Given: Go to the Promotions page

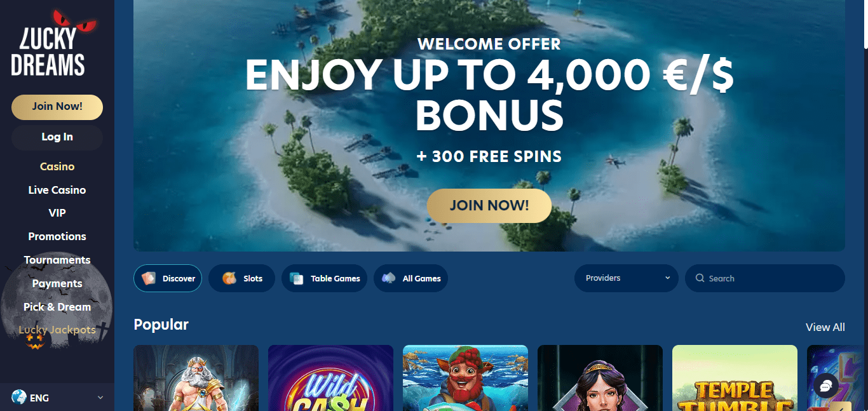Looking at the screenshot, I should [x=57, y=236].
